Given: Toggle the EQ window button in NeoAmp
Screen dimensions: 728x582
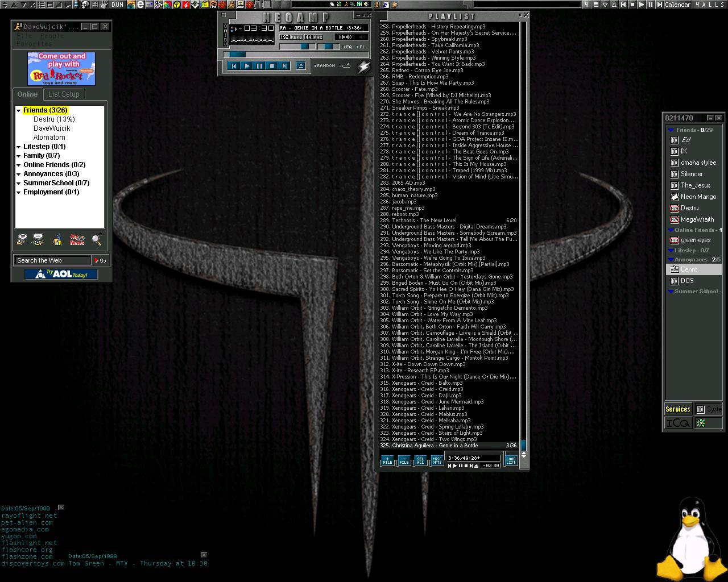Looking at the screenshot, I should pos(346,47).
